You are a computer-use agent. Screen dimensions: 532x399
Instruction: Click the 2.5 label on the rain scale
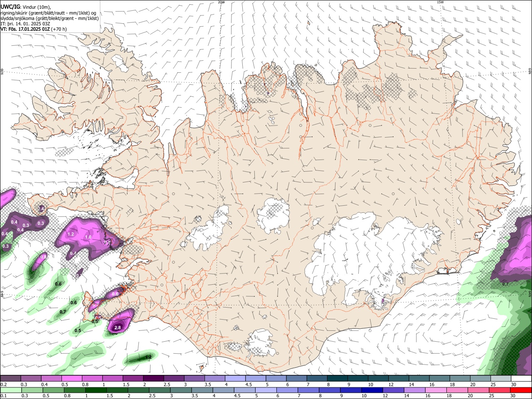(x=152, y=396)
